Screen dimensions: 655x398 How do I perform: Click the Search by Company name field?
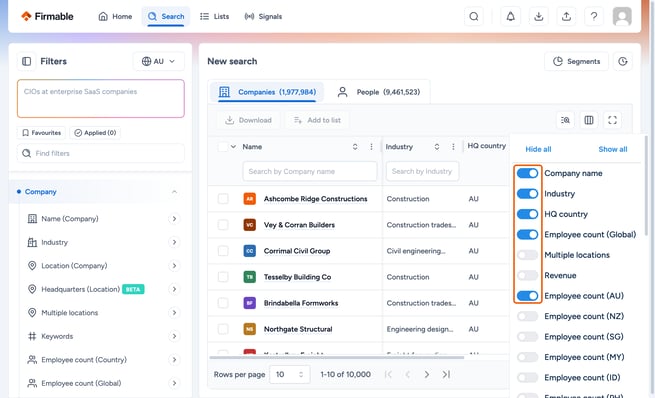pos(310,171)
